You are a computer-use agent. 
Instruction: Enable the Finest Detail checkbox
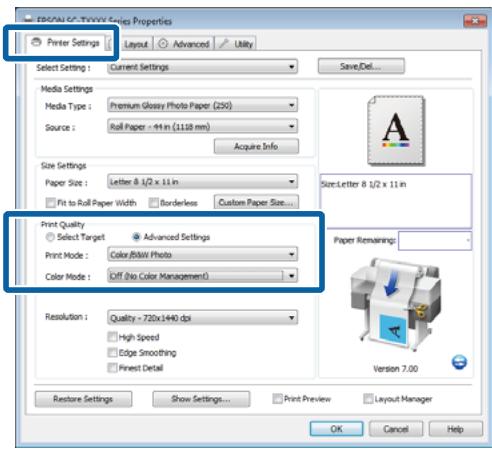pos(113,368)
